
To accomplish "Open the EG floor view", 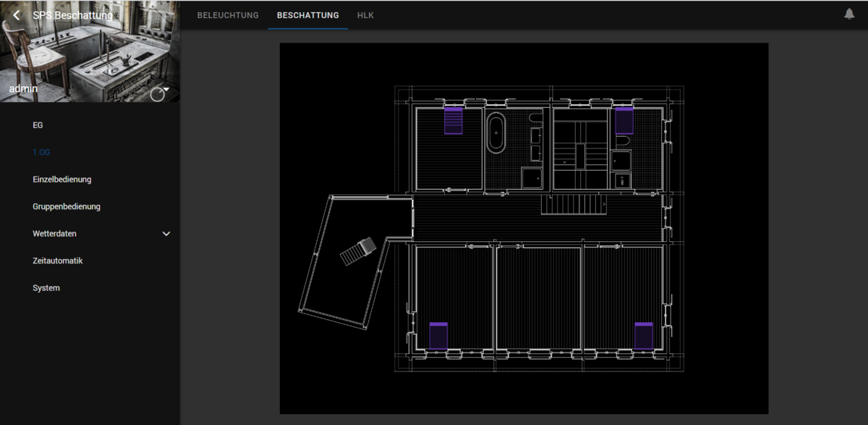I will [38, 125].
